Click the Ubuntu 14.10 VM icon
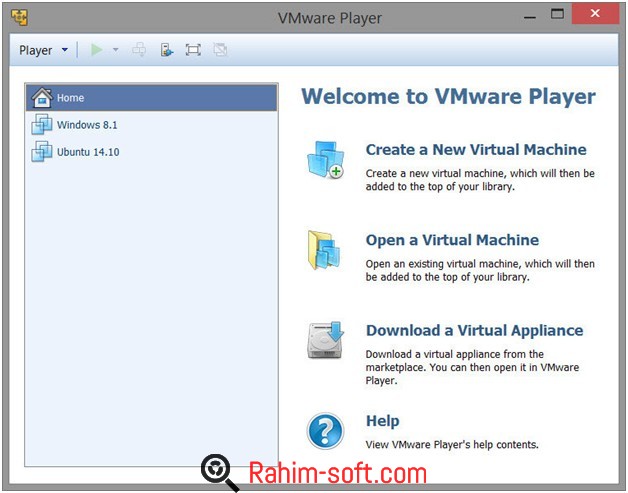The width and height of the screenshot is (628, 493). [42, 151]
